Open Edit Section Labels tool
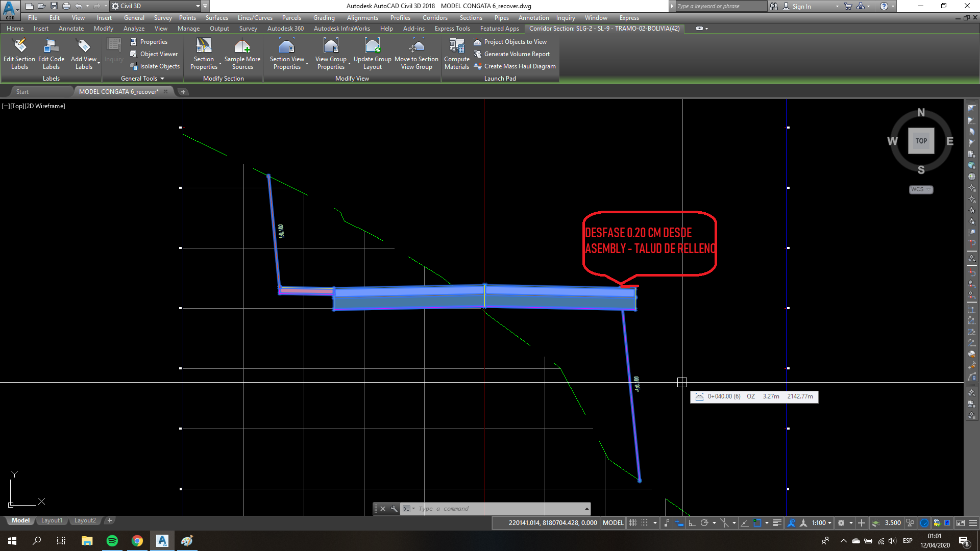Screen dimensions: 980x551 19,54
